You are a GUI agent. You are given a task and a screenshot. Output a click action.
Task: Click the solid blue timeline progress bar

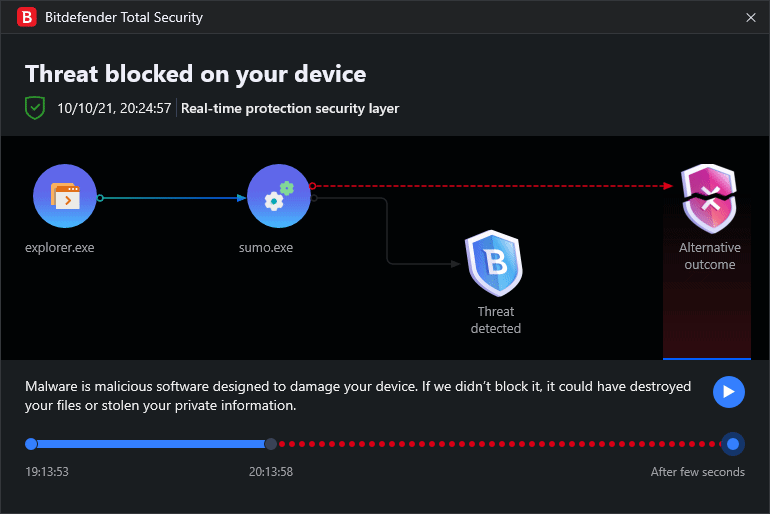[x=150, y=444]
